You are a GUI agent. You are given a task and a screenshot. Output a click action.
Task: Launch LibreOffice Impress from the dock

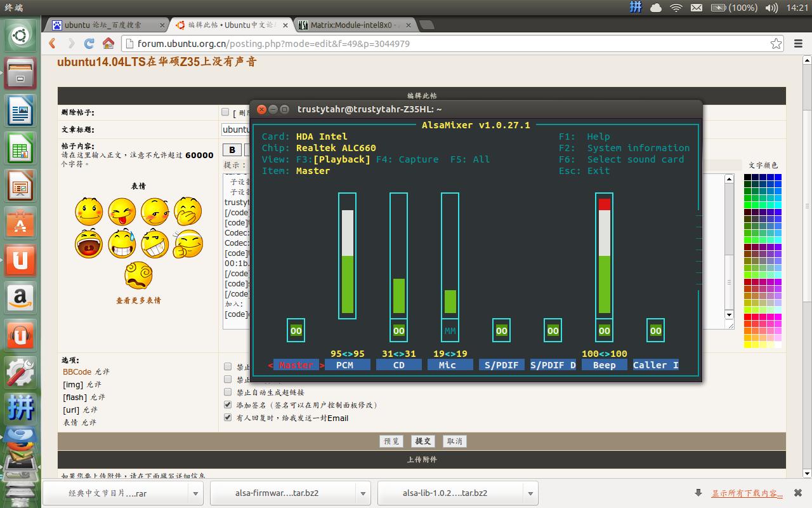point(20,186)
